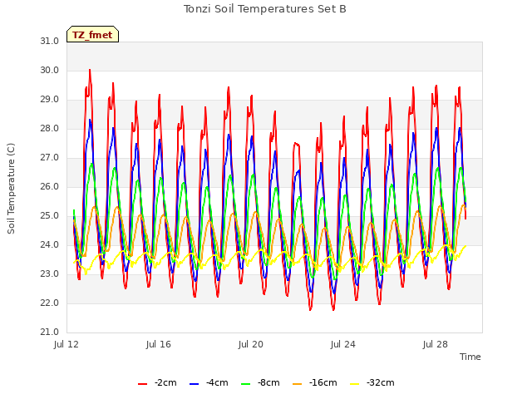Click the chart title Tonzi Soil Temperatures Set B
The height and width of the screenshot is (399, 532).
pos(265,9)
